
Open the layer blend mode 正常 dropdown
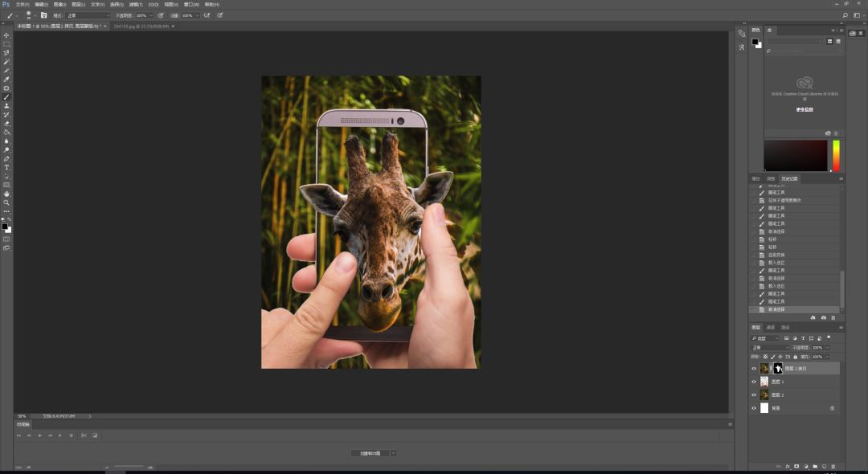(x=768, y=348)
